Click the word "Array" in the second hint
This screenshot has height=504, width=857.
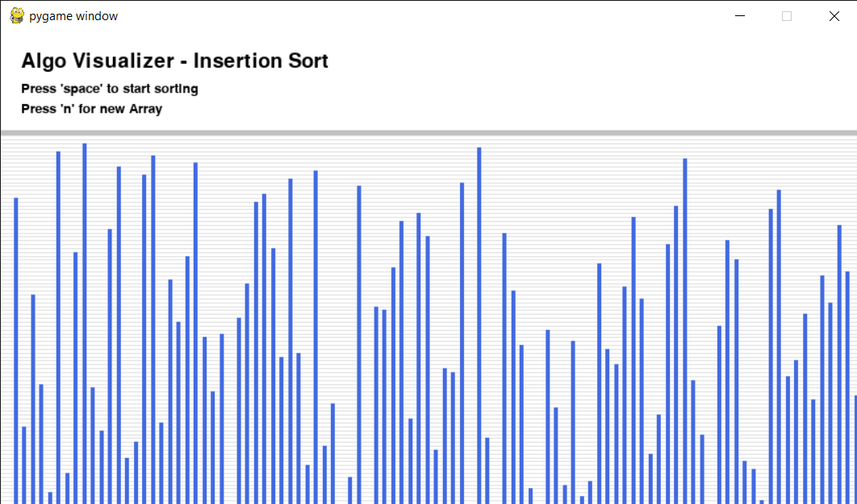(145, 109)
